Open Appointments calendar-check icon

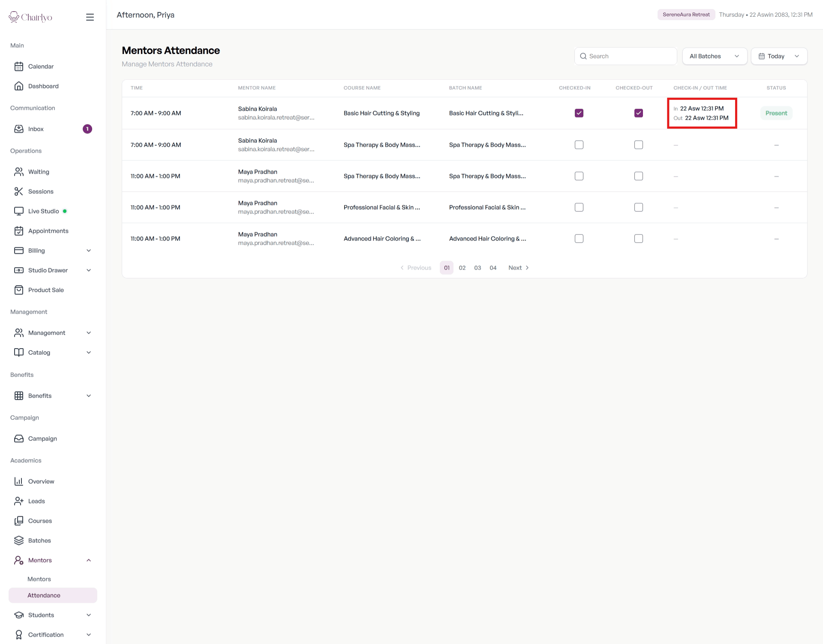pos(19,231)
